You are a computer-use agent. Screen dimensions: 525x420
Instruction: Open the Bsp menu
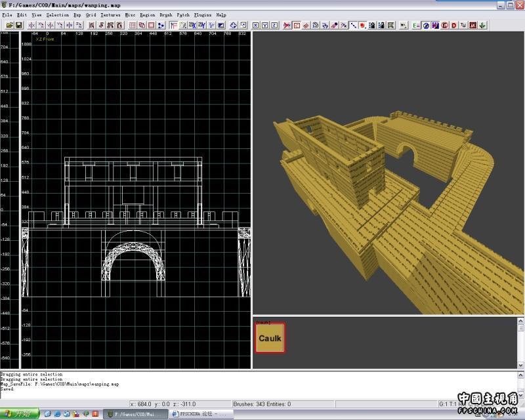(x=77, y=14)
